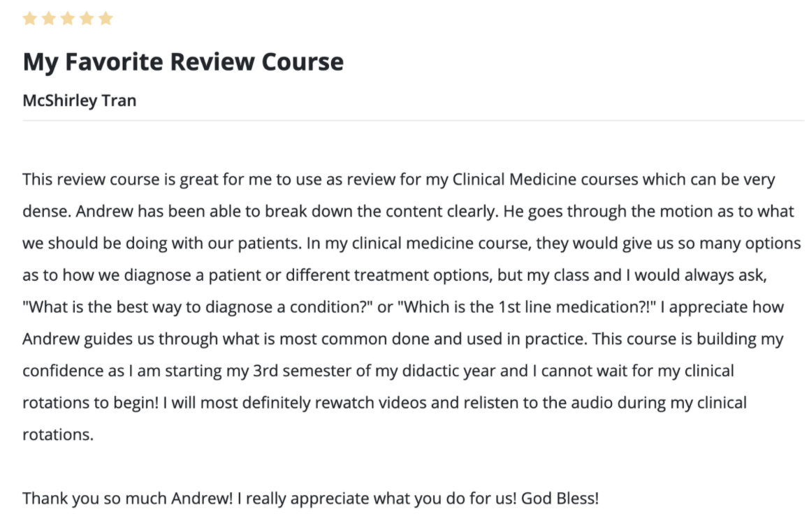Click the quote 'Which is the 1st line medication?!'

click(527, 307)
